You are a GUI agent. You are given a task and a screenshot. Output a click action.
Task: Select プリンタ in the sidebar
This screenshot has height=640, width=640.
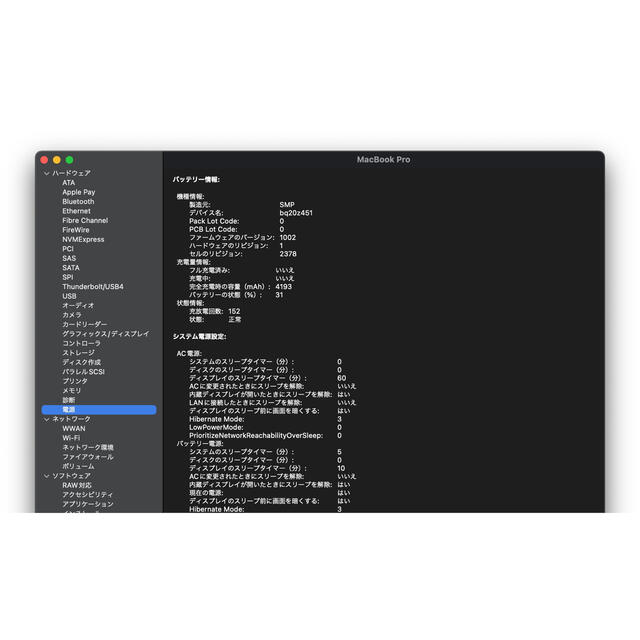(75, 381)
